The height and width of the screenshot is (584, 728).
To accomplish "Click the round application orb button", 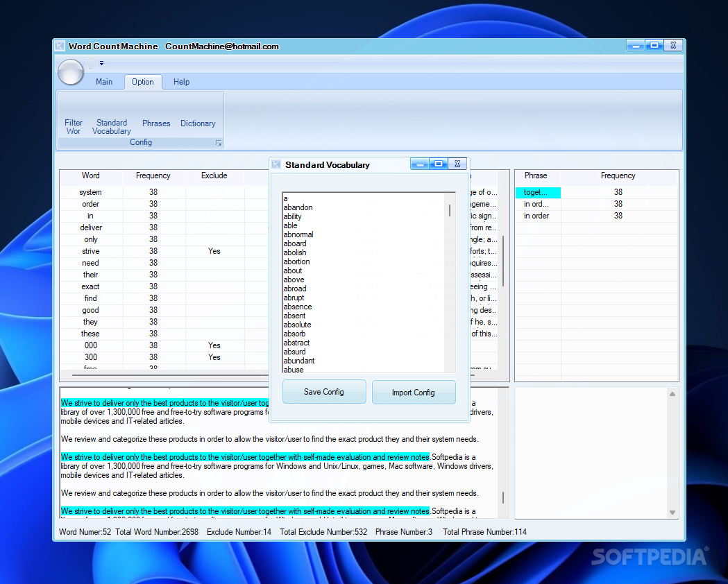I will coord(71,72).
